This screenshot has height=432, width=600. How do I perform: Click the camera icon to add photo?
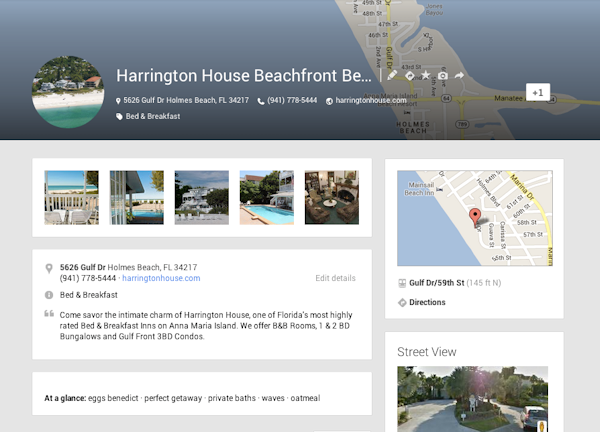click(443, 76)
